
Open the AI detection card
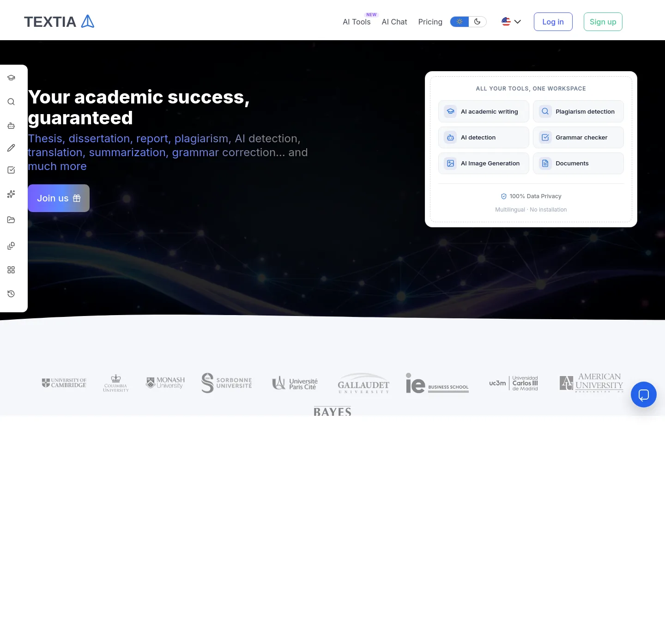(x=484, y=137)
